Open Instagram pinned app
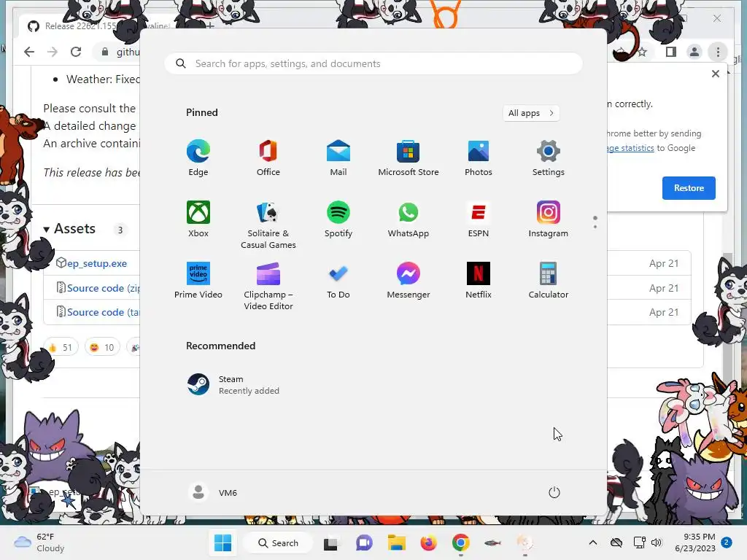The height and width of the screenshot is (560, 747). click(549, 219)
